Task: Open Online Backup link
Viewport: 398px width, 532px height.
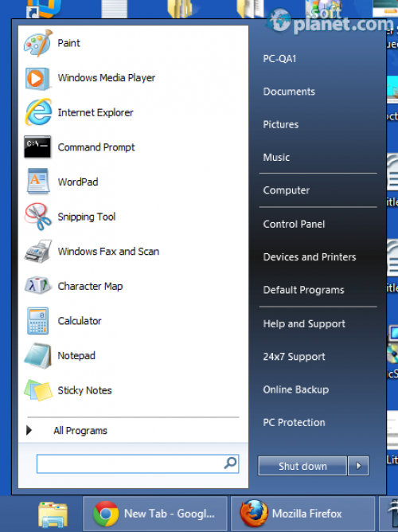Action: pos(296,389)
